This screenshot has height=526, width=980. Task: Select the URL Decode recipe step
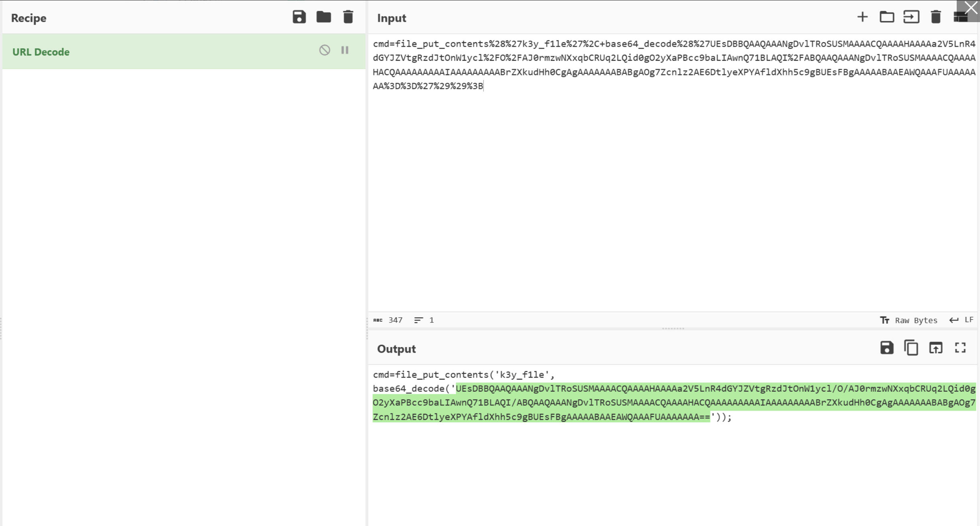tap(184, 51)
